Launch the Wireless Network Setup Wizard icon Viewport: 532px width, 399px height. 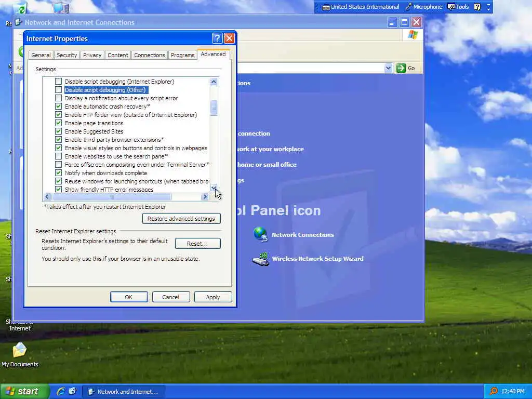(261, 259)
